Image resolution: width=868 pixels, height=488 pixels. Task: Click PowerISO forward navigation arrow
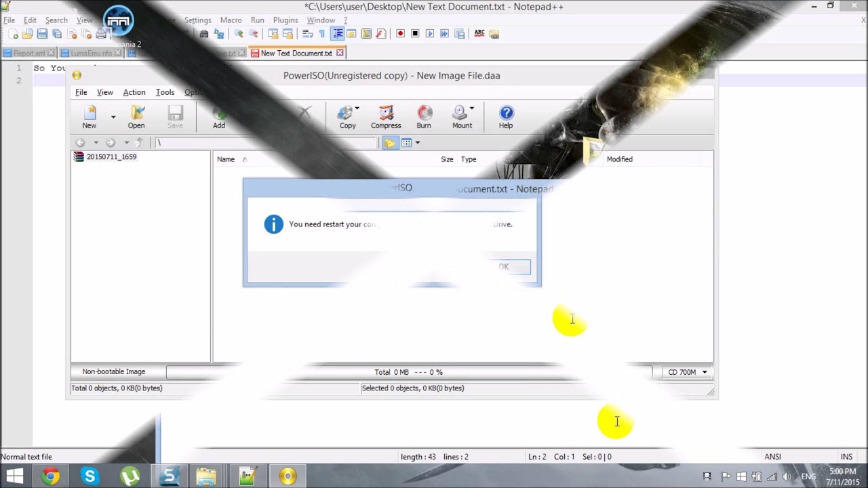click(x=110, y=143)
